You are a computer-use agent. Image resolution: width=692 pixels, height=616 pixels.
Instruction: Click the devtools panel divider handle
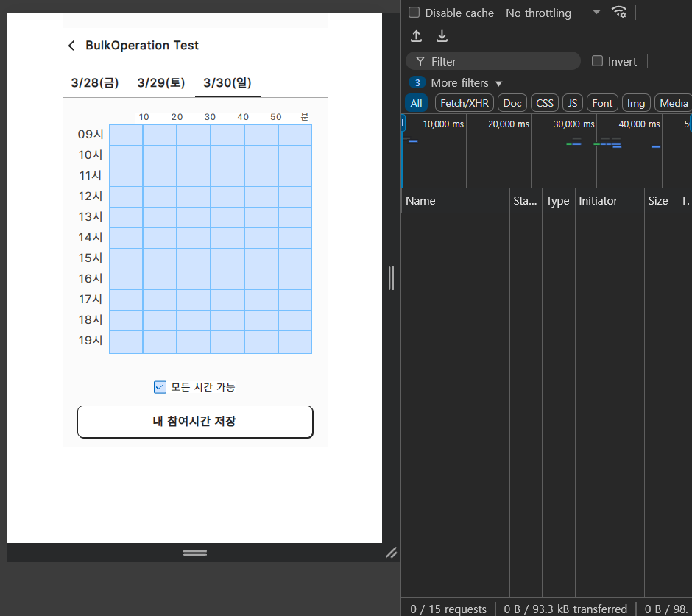(391, 278)
